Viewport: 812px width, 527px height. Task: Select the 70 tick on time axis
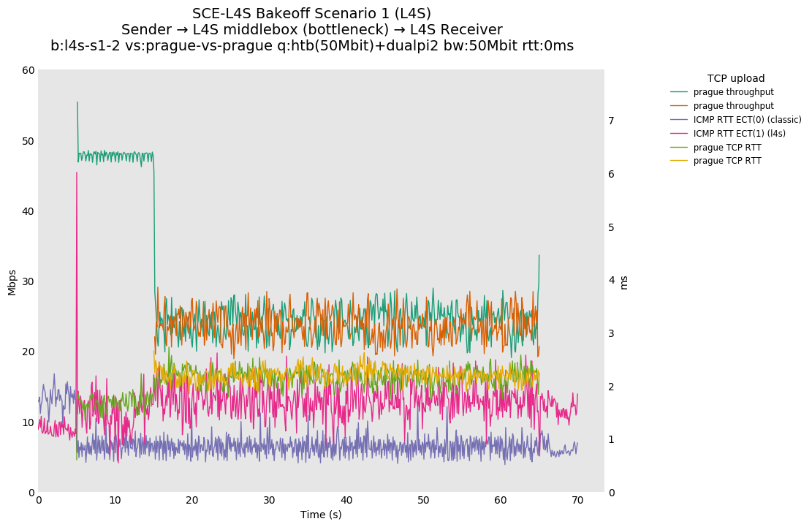577,501
